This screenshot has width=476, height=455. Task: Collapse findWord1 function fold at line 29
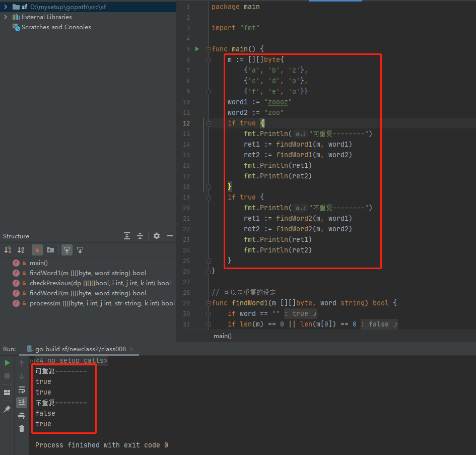(x=209, y=303)
